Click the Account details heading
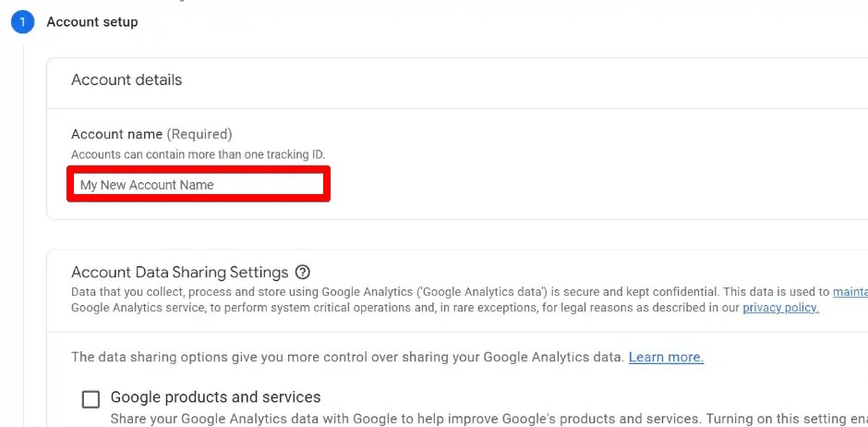868x427 pixels. (127, 79)
